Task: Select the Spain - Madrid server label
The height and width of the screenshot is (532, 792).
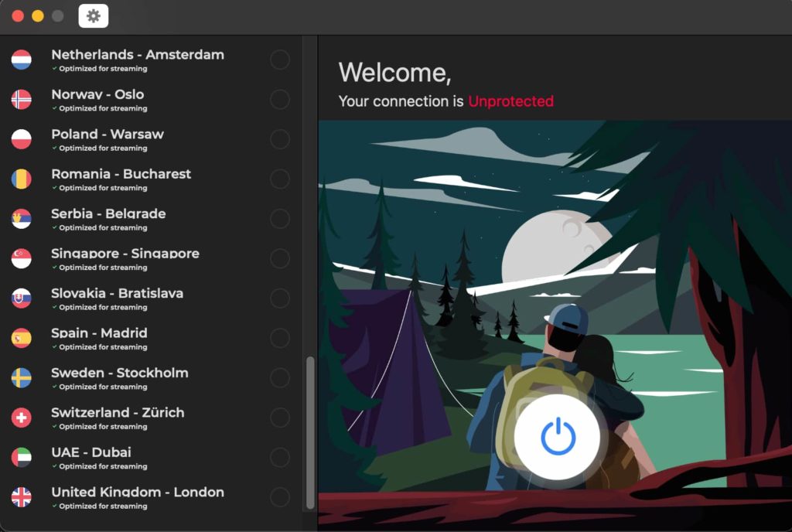Action: click(99, 333)
